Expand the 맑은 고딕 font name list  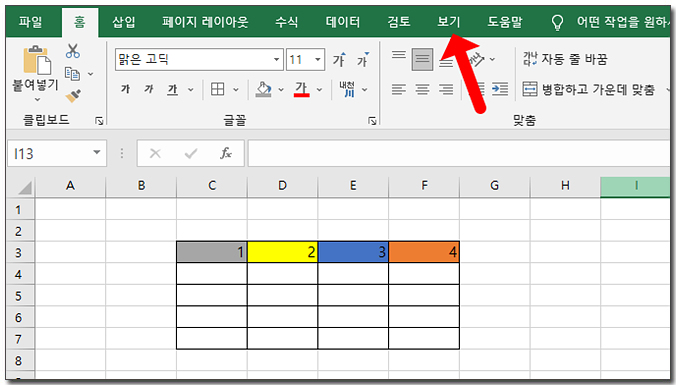point(276,59)
